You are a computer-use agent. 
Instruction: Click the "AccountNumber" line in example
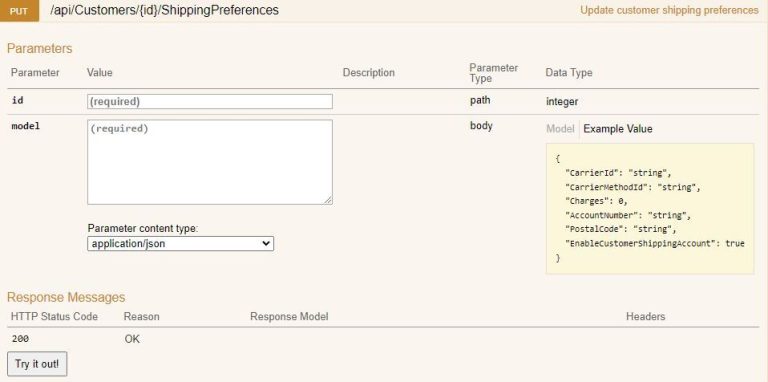[628, 215]
